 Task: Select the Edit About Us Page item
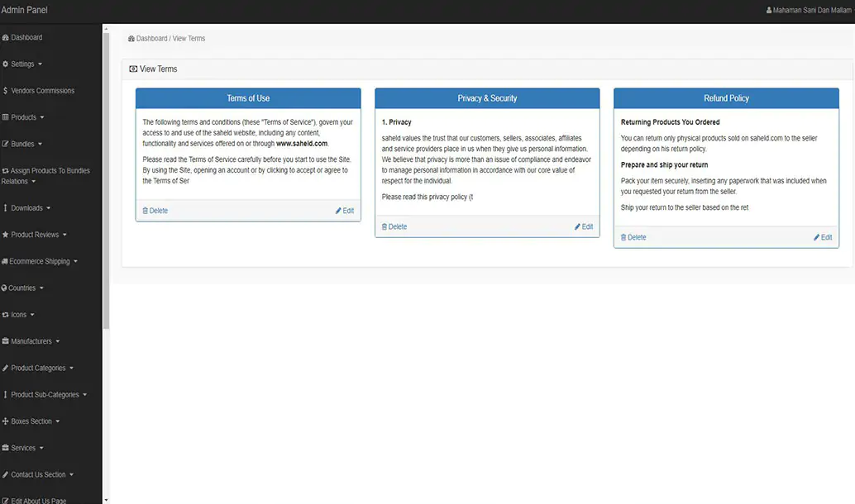(x=38, y=500)
